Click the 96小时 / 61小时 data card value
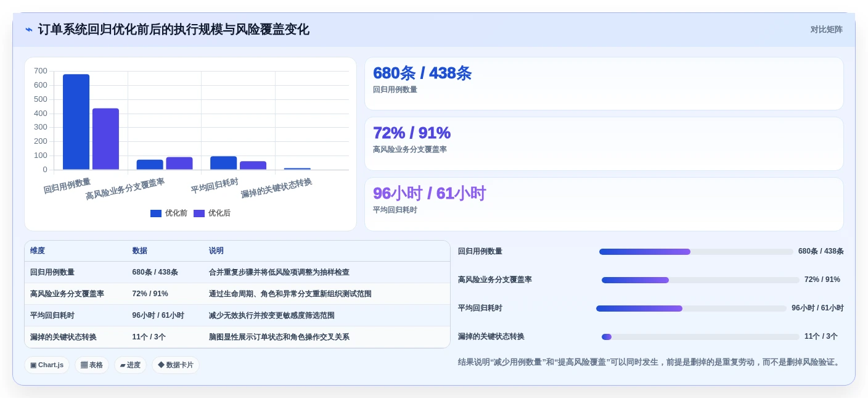 pos(429,193)
